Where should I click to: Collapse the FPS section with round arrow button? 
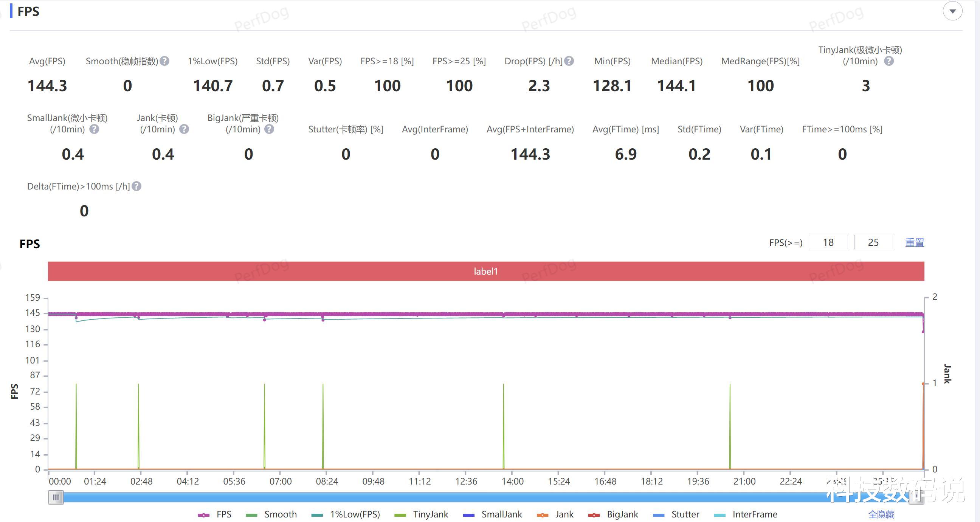coord(952,11)
